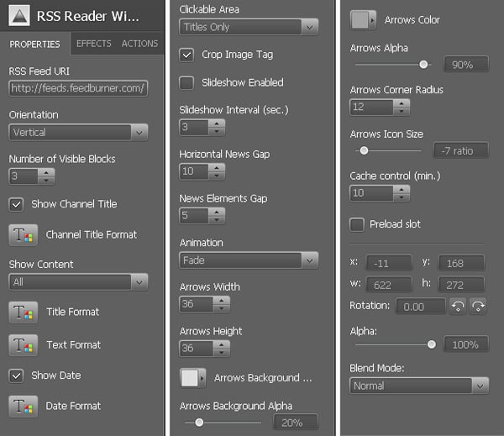
Task: Click the RSS Feed URI input field
Action: coord(78,88)
